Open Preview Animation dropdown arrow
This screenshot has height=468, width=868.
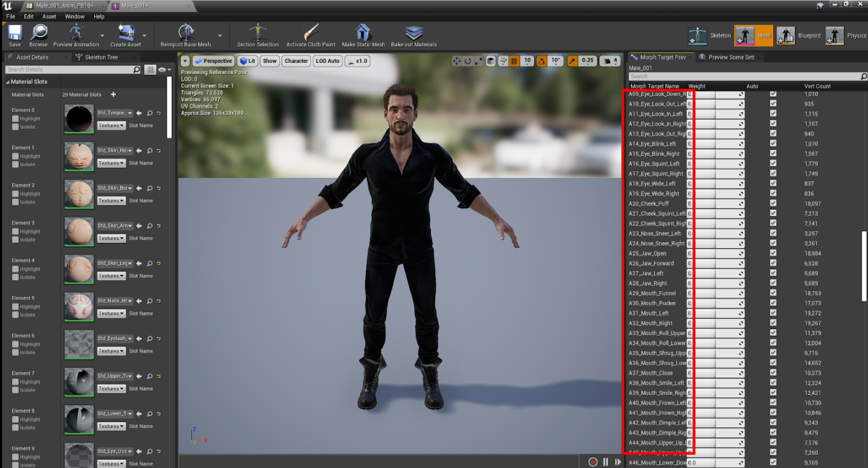pyautogui.click(x=103, y=36)
